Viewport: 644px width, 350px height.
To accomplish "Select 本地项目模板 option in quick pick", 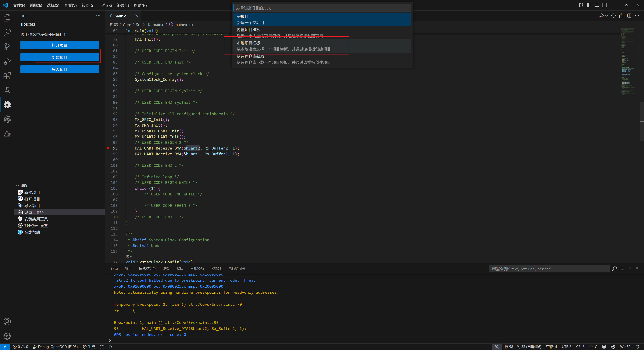I will (x=322, y=46).
